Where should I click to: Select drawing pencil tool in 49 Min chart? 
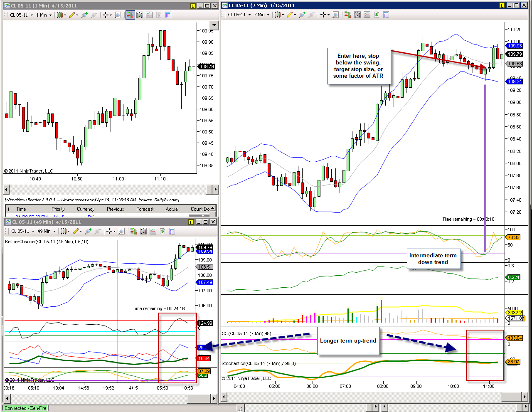tap(76, 231)
